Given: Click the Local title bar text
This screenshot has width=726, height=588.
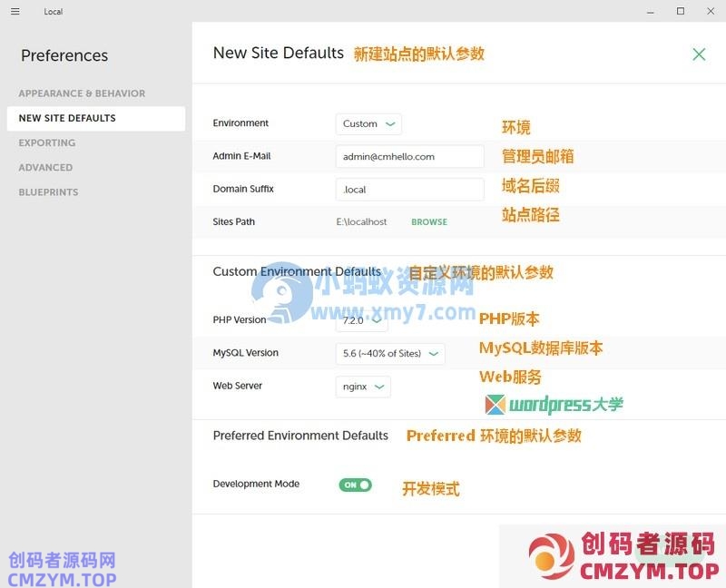Looking at the screenshot, I should pyautogui.click(x=54, y=12).
